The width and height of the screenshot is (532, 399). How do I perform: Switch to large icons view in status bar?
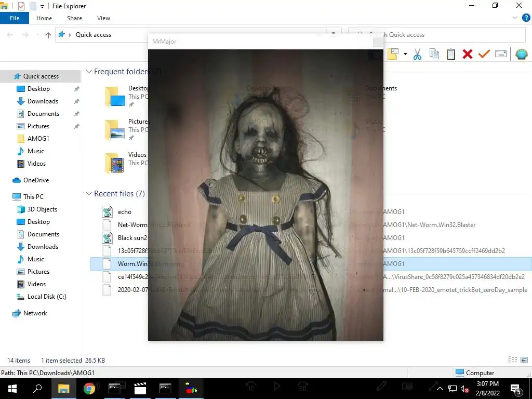(x=524, y=360)
